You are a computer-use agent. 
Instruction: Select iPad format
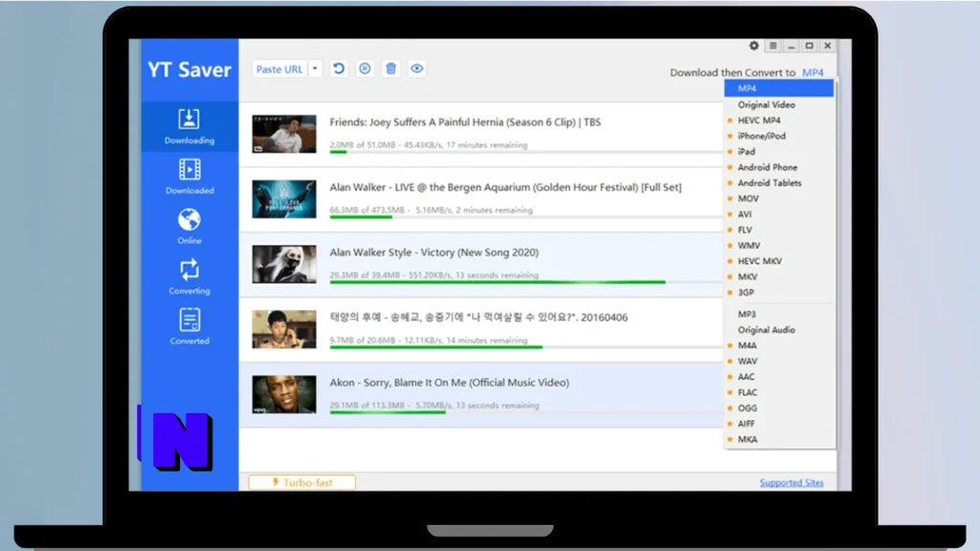[779, 152]
